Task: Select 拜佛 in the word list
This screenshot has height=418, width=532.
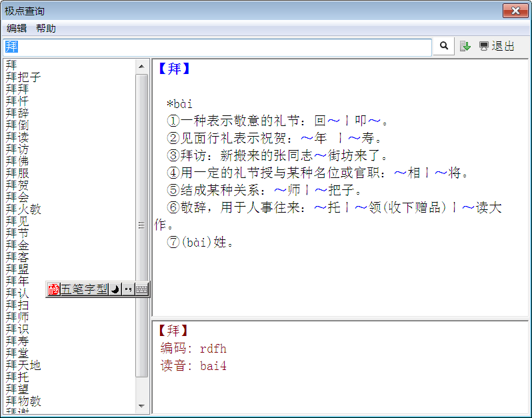Action: pyautogui.click(x=17, y=161)
